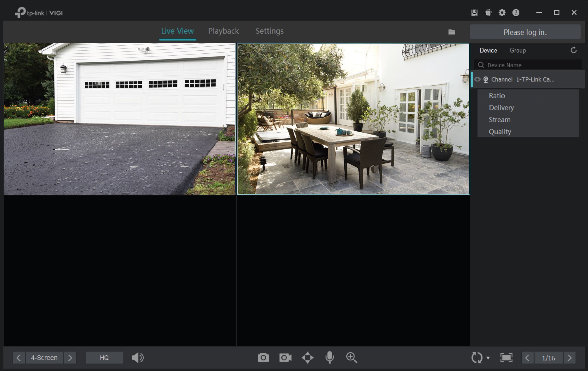The height and width of the screenshot is (371, 588).
Task: Start recording with the video camera icon
Action: coord(285,357)
